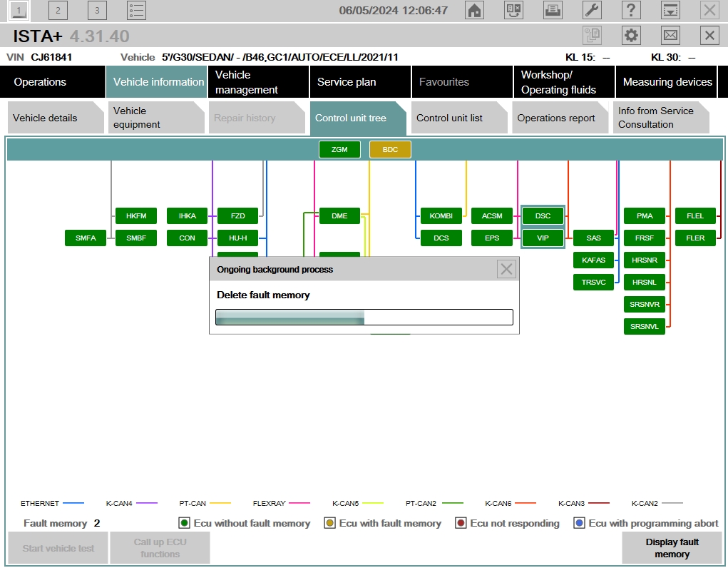Switch to session tab 1
The image size is (728, 568).
[19, 10]
